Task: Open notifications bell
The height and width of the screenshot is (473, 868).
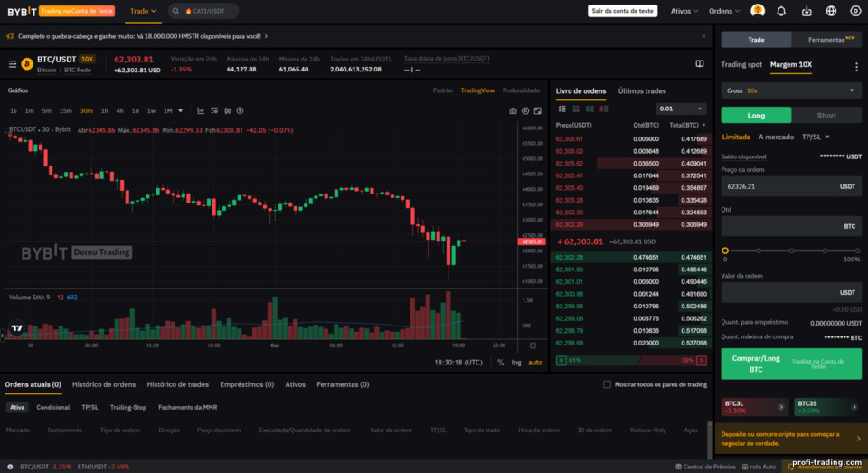Action: (781, 11)
